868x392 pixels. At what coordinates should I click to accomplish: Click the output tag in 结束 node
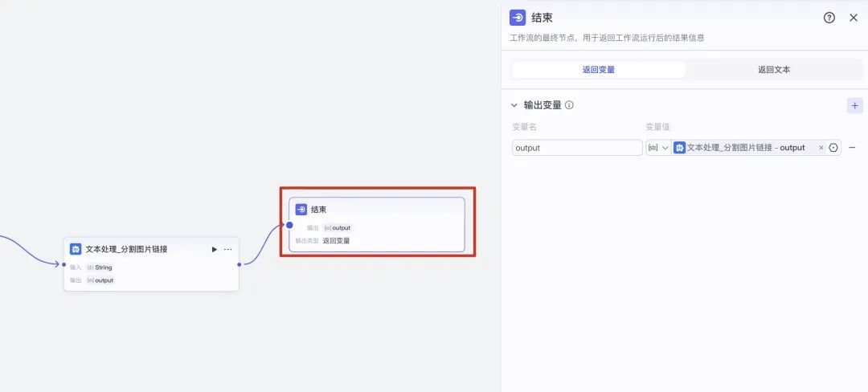[337, 228]
